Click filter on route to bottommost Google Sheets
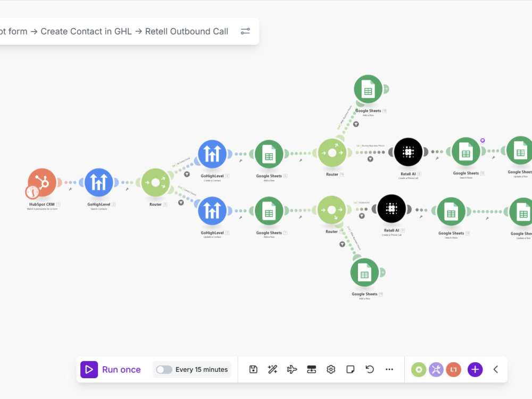This screenshot has height=399, width=532. click(342, 244)
